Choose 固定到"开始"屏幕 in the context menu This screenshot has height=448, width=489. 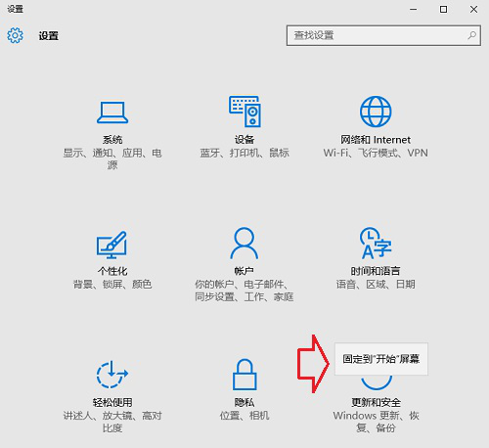pyautogui.click(x=381, y=359)
